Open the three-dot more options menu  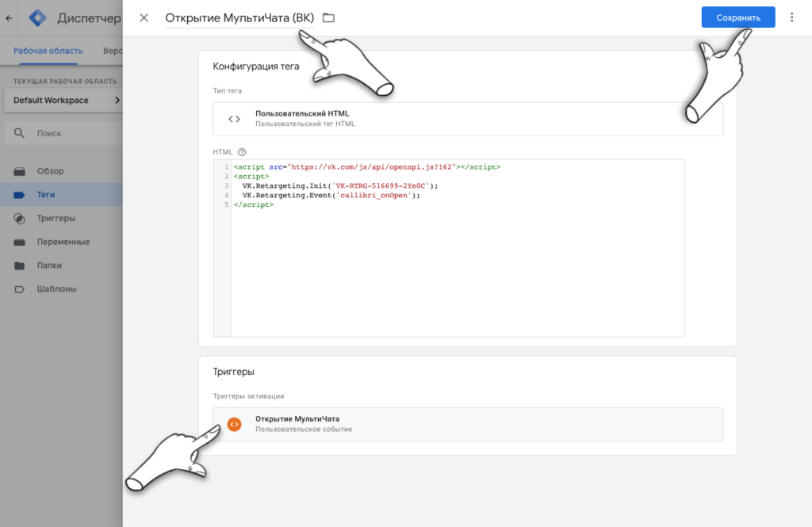791,17
